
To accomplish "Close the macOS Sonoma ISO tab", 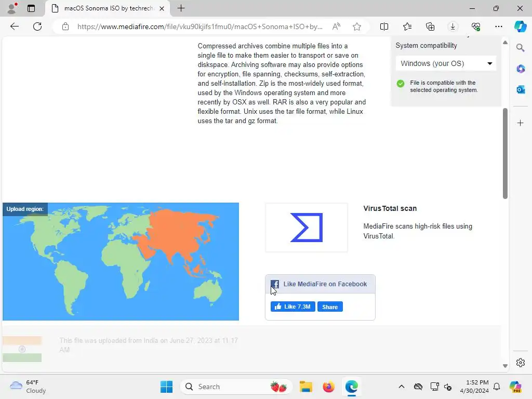I will coord(162,8).
